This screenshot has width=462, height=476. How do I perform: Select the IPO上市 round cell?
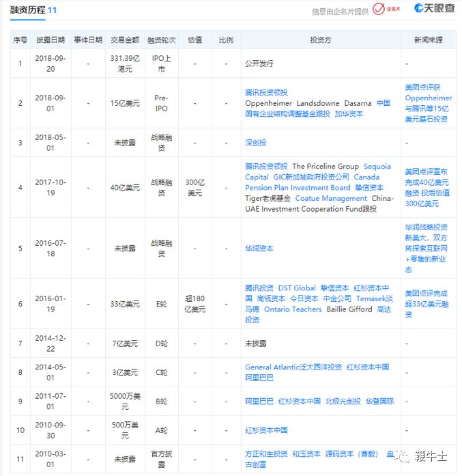coord(161,64)
